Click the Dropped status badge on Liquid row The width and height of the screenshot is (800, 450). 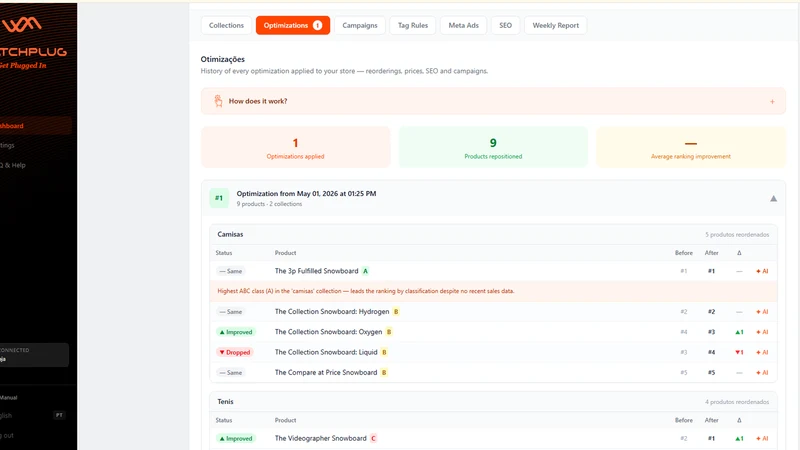[235, 353]
